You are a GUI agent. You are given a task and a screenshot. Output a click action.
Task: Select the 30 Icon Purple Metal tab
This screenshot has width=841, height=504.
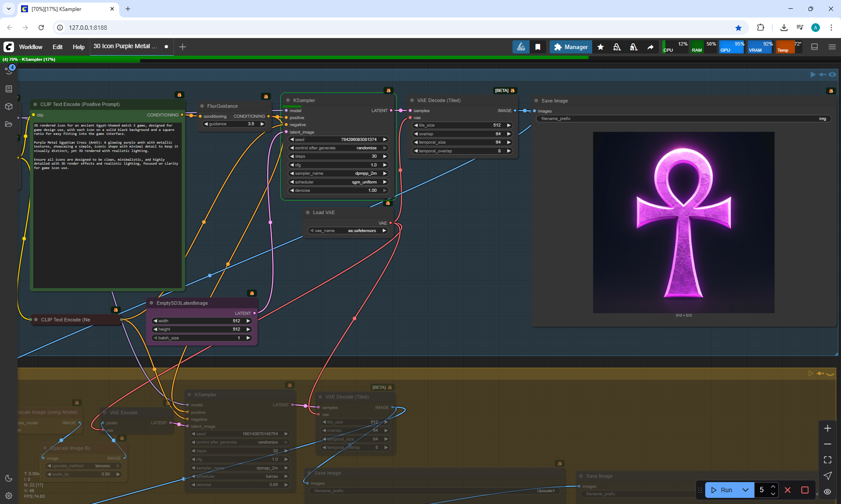(x=125, y=46)
